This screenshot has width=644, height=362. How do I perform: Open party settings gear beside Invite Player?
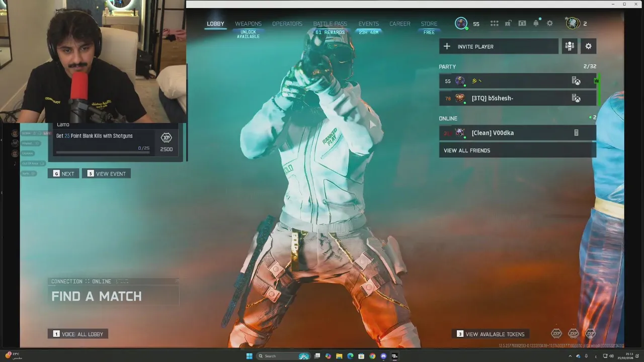588,46
